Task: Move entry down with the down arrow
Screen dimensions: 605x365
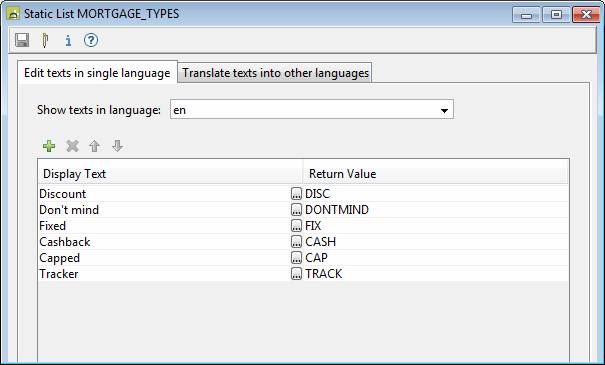Action: tap(117, 146)
